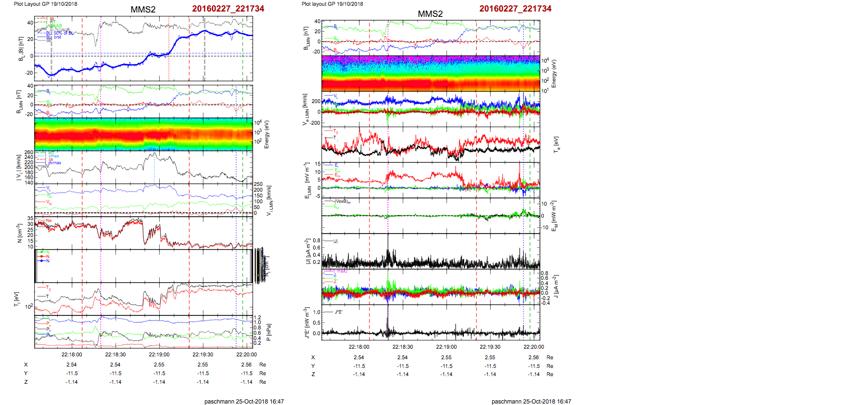This screenshot has height=405, width=868.
Task: Click the 22:20:00 time tick on left plot
Action: coord(246,354)
